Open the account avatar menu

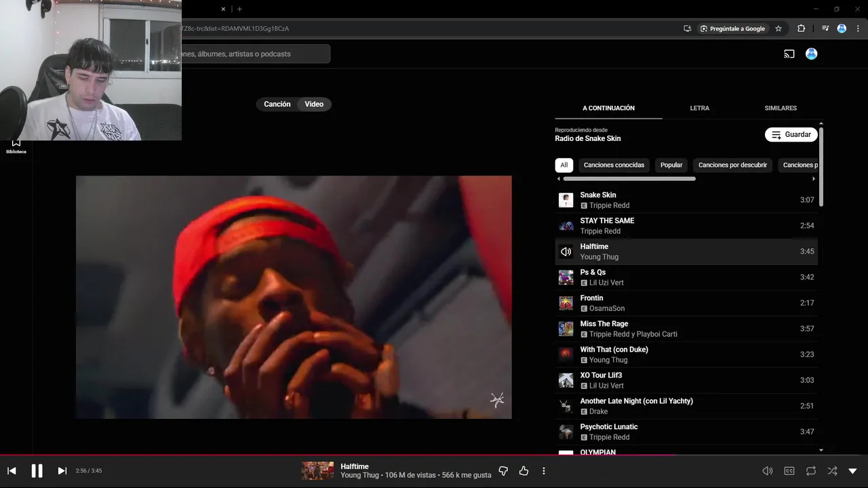click(811, 54)
